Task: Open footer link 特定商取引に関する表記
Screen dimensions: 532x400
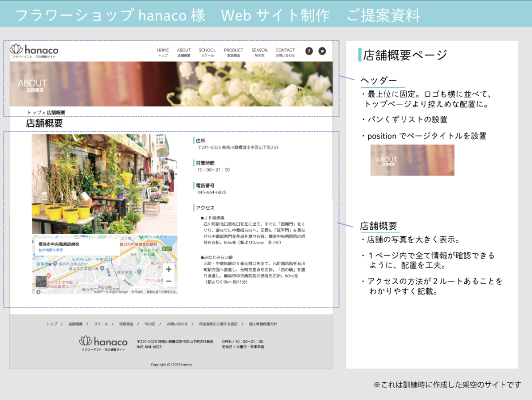Action: click(218, 324)
